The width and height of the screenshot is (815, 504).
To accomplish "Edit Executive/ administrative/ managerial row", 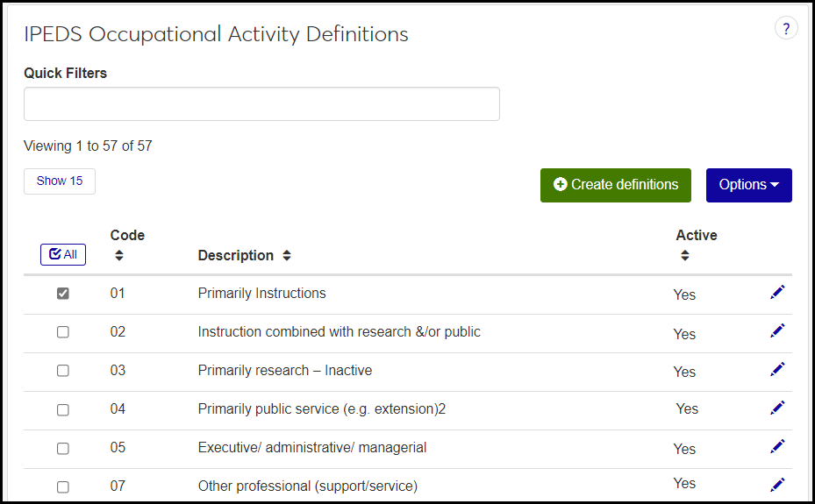I will tap(777, 446).
